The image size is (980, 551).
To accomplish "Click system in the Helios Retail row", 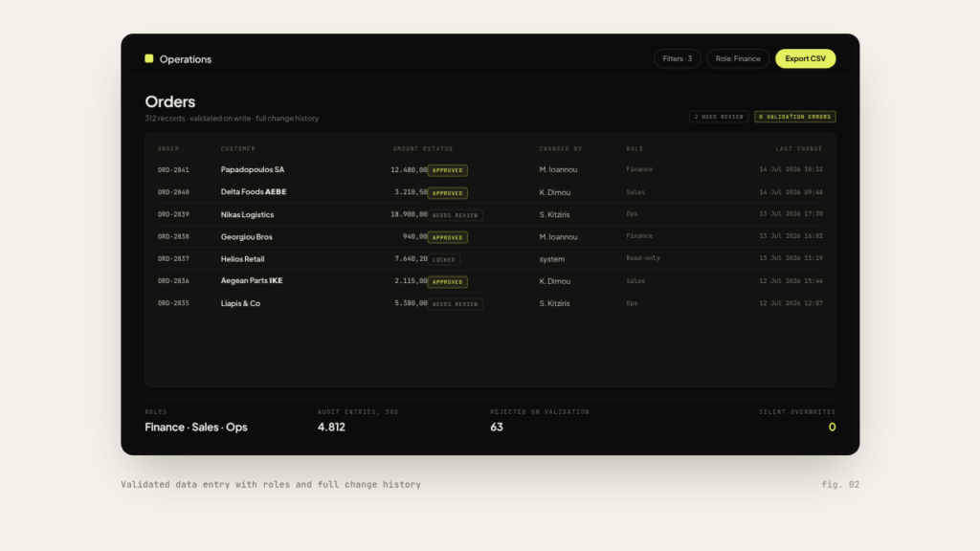I will (x=552, y=258).
